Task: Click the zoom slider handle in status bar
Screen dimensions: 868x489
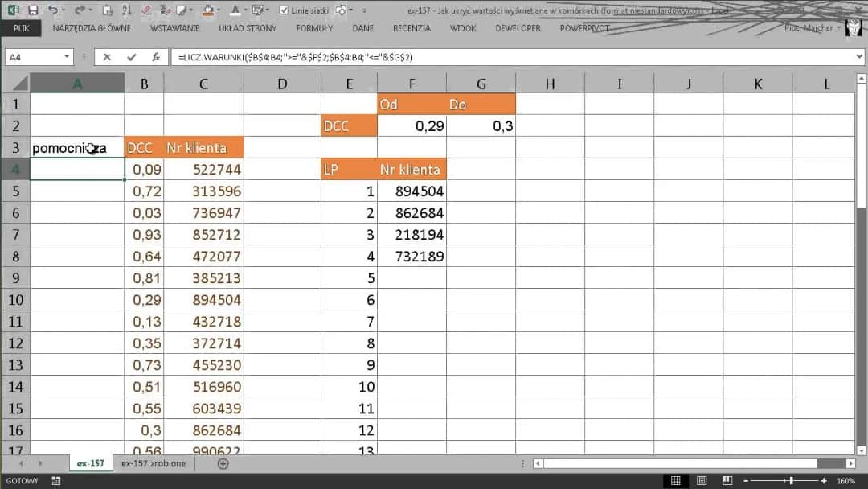Action: click(x=792, y=481)
